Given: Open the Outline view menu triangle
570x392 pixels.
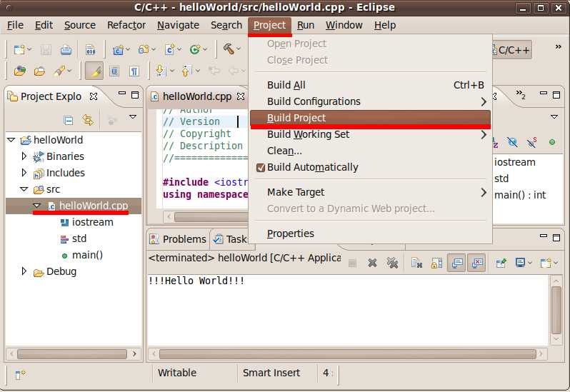Looking at the screenshot, I should (554, 116).
